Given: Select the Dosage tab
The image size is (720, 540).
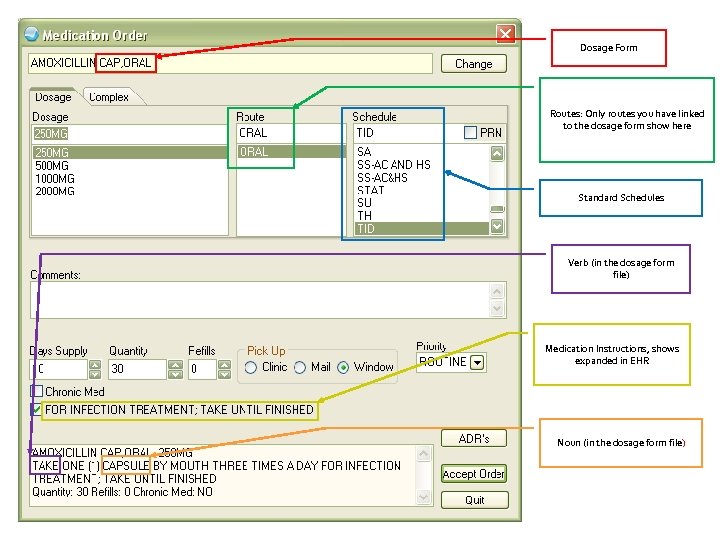Looking at the screenshot, I should tap(53, 97).
